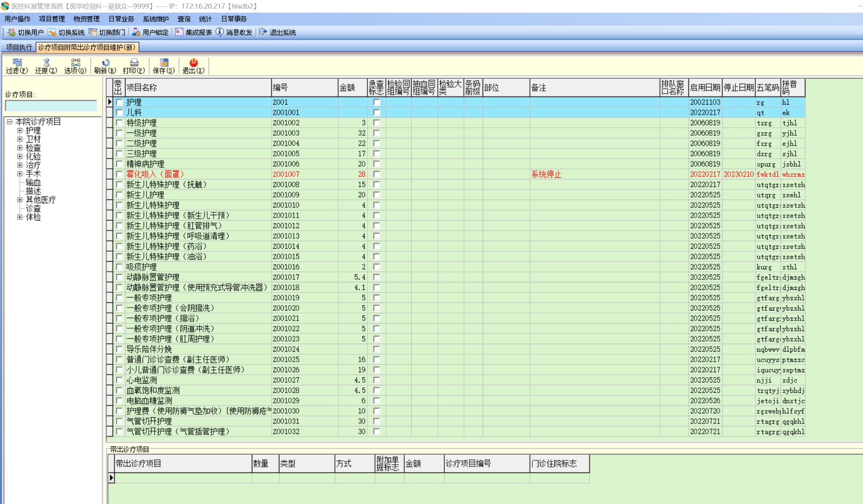Switch to the 项目执行 tab

tap(19, 47)
